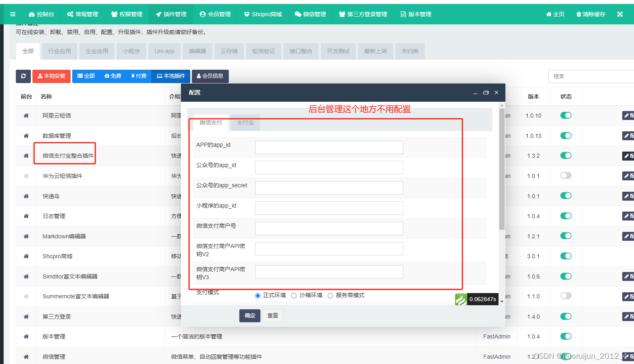Maximize the 配置 dialog window
The image size is (634, 364).
tap(486, 93)
